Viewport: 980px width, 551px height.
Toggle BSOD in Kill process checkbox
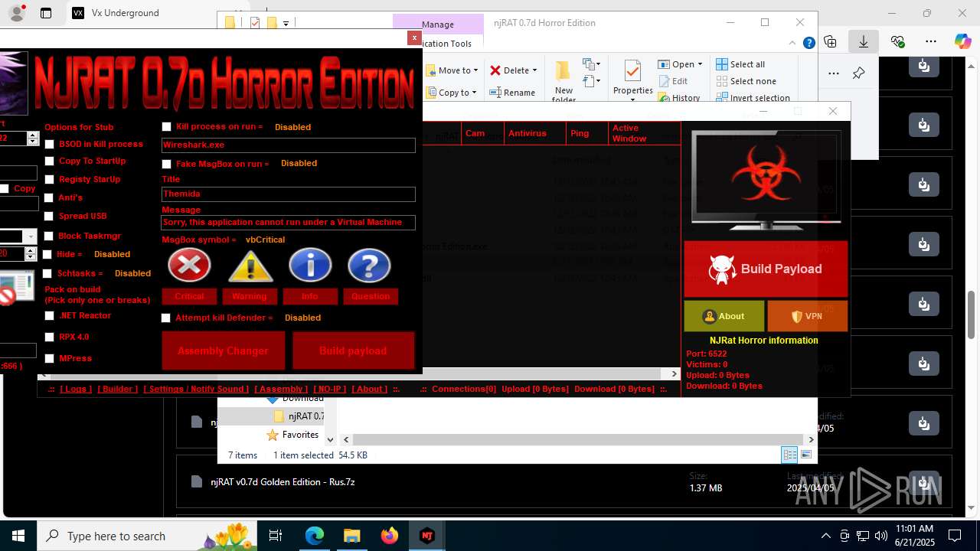pos(50,144)
